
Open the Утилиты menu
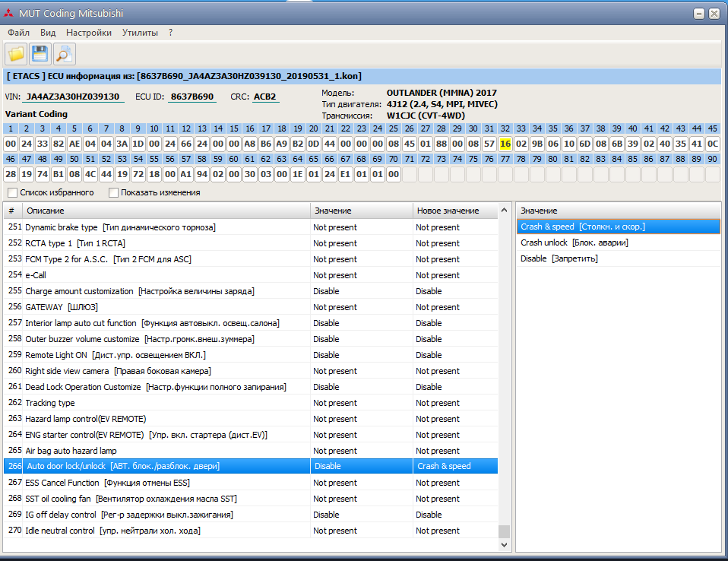pos(140,33)
